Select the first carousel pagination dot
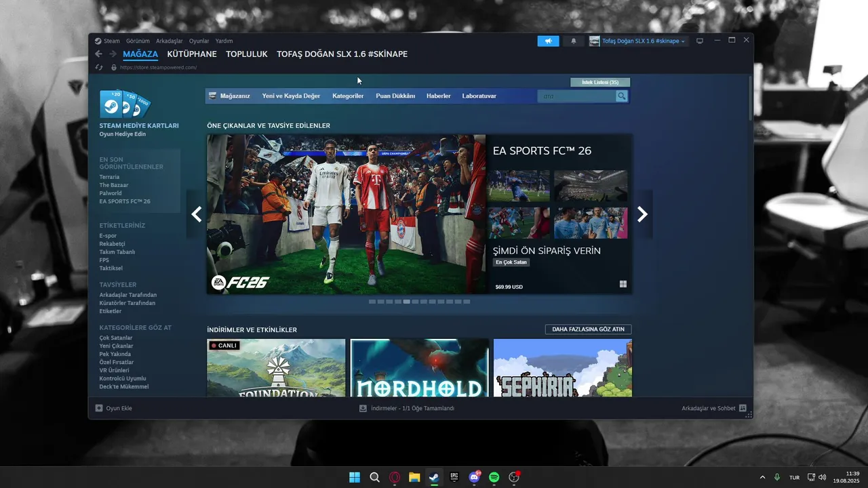Screen dimensions: 868x488 [372, 302]
